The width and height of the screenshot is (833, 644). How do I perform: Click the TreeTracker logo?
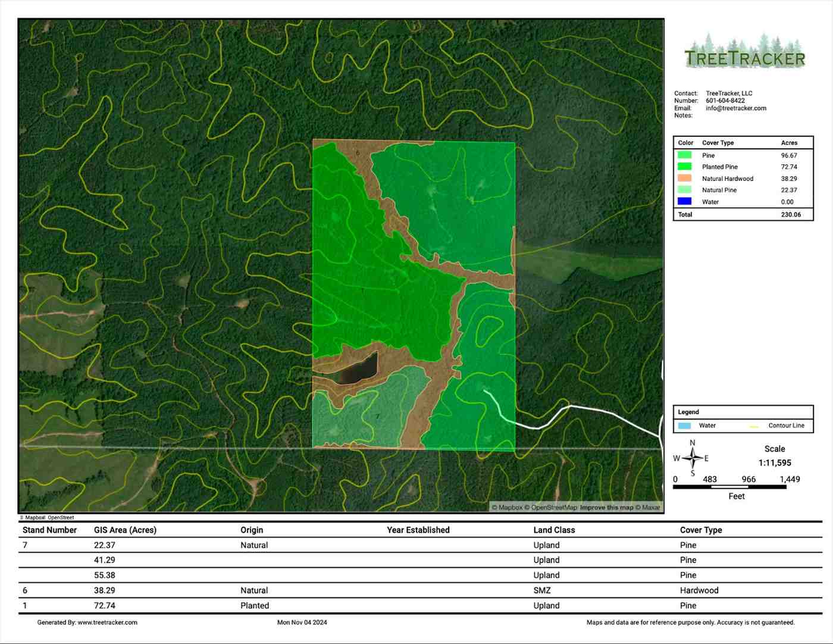[x=744, y=52]
